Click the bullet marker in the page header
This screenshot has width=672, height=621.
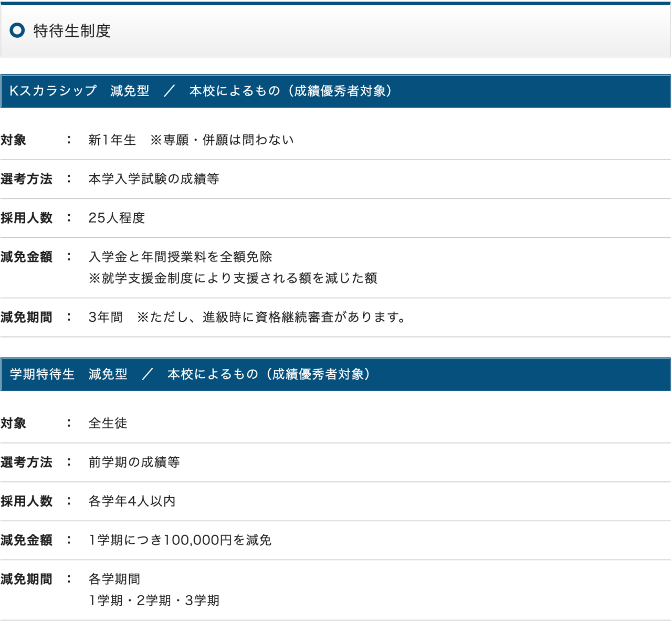(x=17, y=31)
